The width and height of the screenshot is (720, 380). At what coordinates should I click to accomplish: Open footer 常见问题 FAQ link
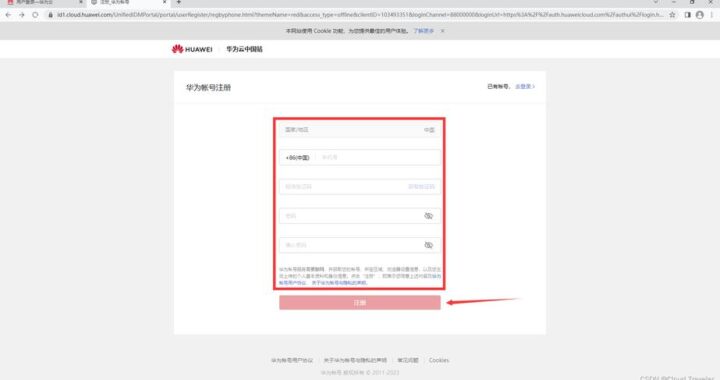point(408,360)
